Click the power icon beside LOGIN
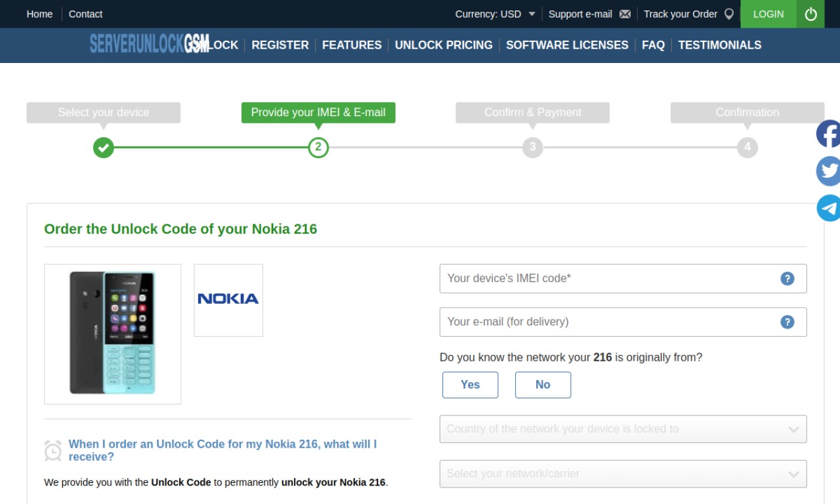This screenshot has height=504, width=840. 810,14
